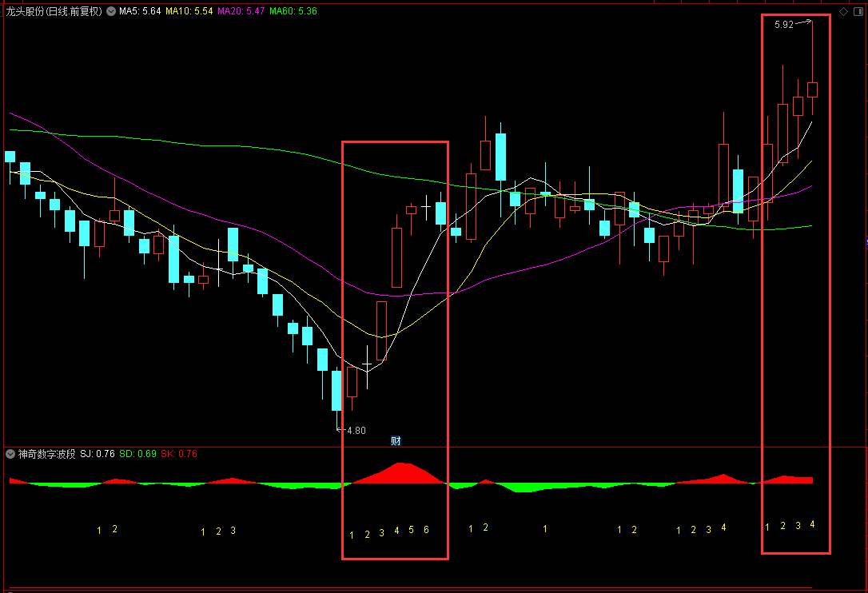Viewport: 868px width, 593px height.
Task: Click the SJ: 0.76 value
Action: tap(98, 454)
